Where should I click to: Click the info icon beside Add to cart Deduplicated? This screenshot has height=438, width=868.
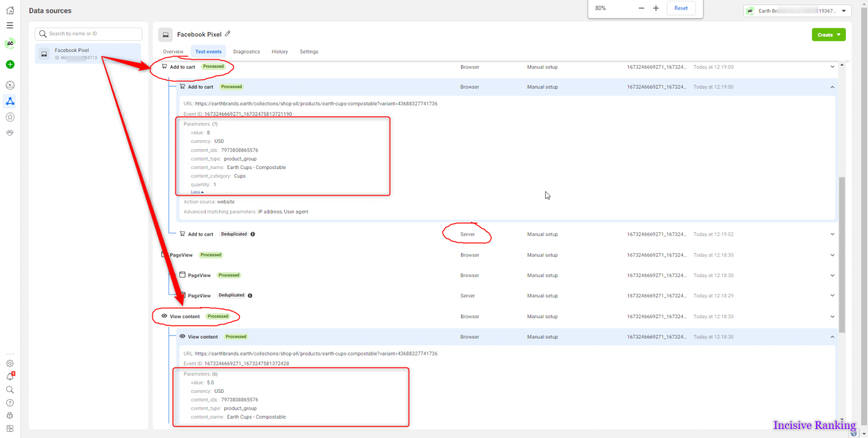pyautogui.click(x=253, y=234)
